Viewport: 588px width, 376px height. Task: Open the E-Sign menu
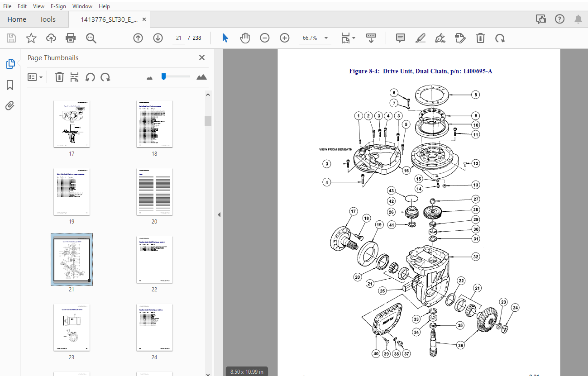59,6
